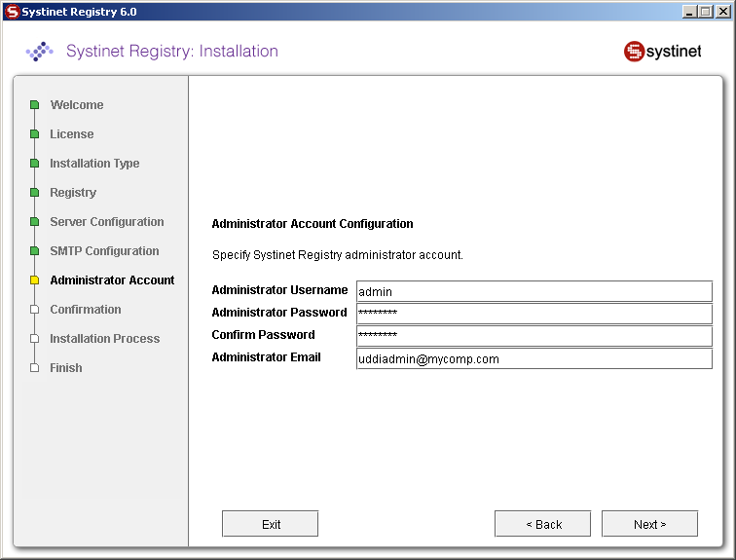736x560 pixels.
Task: Click the yellow marker beside Administrator Account
Action: tap(34, 280)
